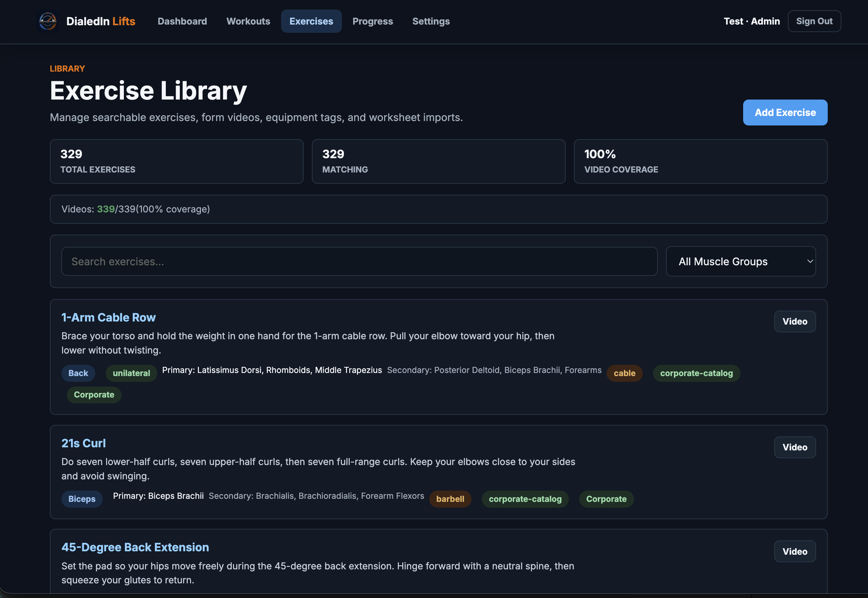Go to the Workouts page
This screenshot has height=598, width=868.
tap(248, 21)
